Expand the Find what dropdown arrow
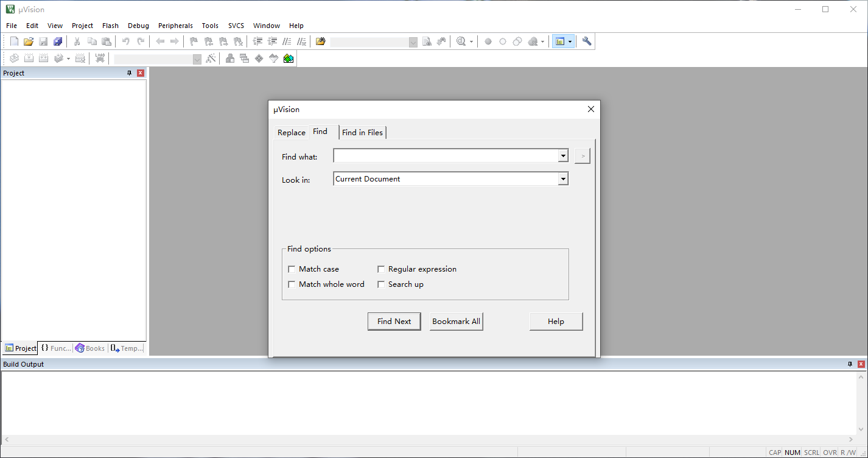Screen dimensions: 868x458 tap(562, 157)
